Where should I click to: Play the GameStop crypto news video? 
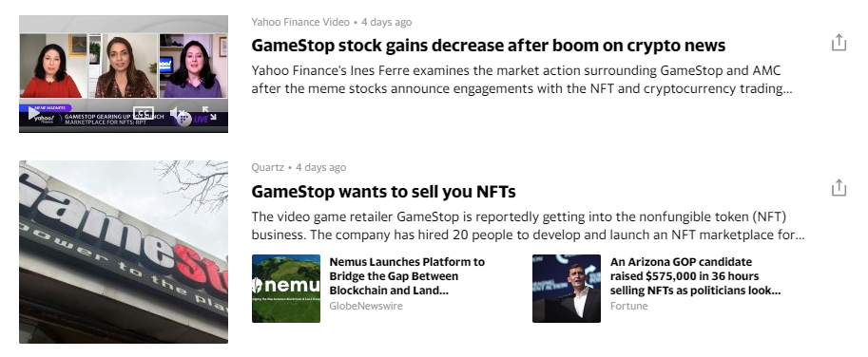(34, 113)
